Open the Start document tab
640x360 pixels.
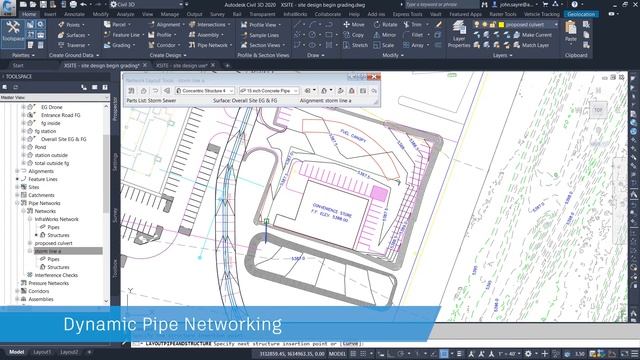click(x=18, y=65)
